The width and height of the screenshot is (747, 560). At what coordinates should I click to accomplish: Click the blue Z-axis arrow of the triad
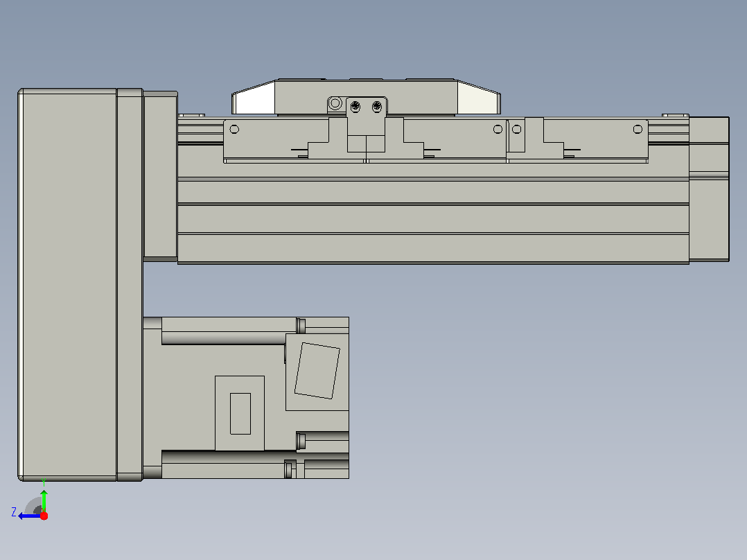(30, 516)
